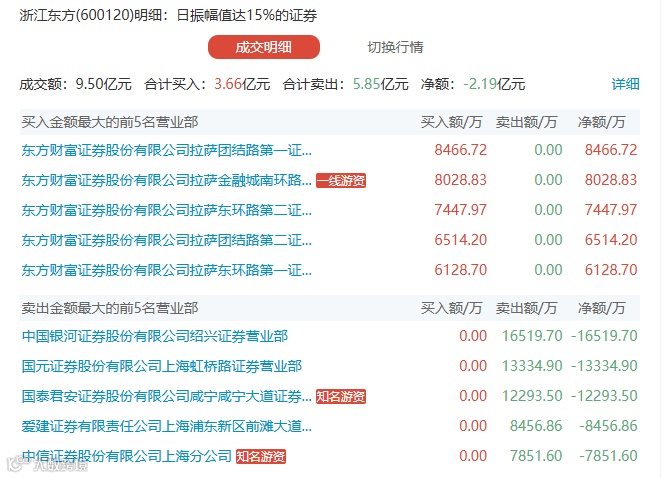
Task: Click 卖出金额最大的前5名营业部 section header
Action: [110, 308]
